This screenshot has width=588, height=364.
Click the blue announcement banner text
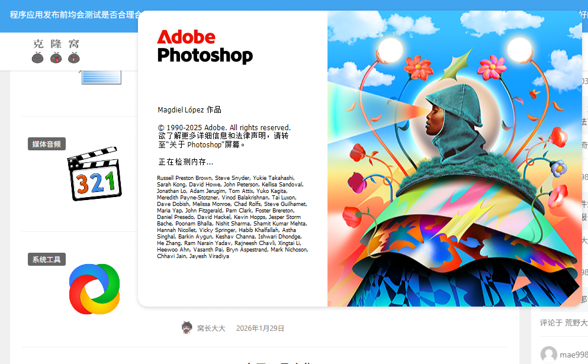pos(71,15)
